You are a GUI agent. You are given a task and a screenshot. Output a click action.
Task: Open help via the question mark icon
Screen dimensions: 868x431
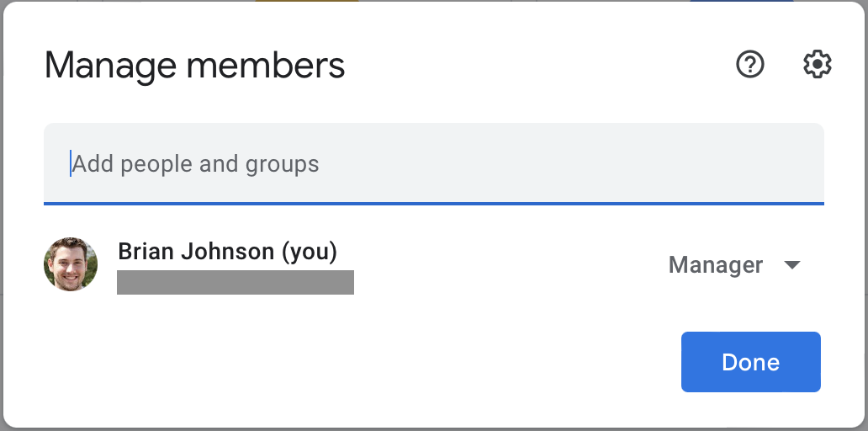(750, 64)
